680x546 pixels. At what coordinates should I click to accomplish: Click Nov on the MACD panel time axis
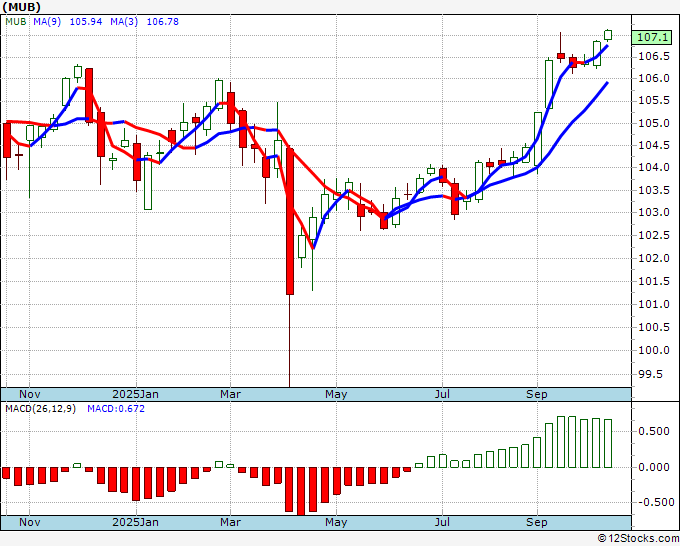(29, 522)
